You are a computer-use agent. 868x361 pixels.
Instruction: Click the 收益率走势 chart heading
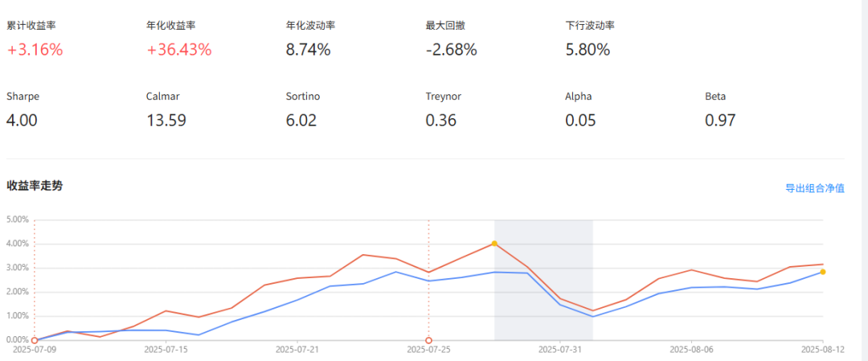pyautogui.click(x=35, y=186)
